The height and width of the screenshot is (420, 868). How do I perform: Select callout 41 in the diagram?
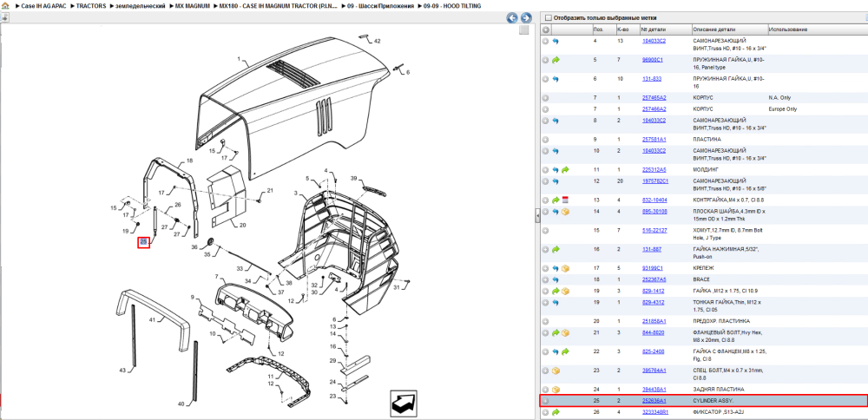click(x=153, y=319)
